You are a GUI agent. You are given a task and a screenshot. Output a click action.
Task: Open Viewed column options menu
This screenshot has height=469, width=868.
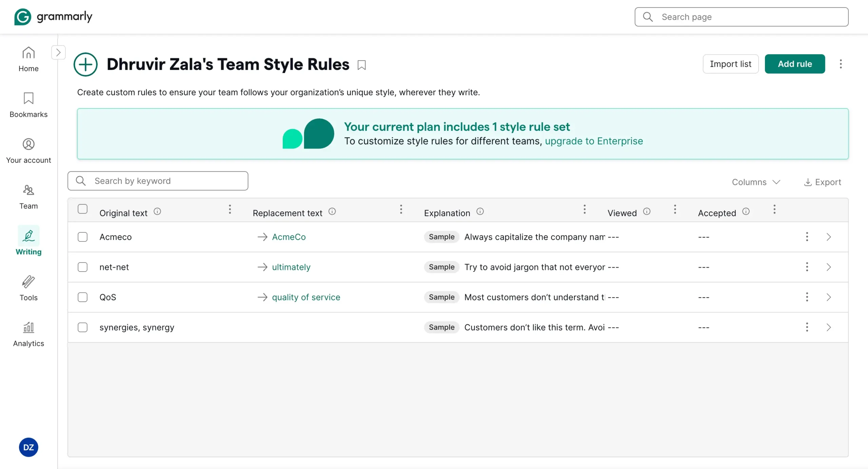click(675, 209)
